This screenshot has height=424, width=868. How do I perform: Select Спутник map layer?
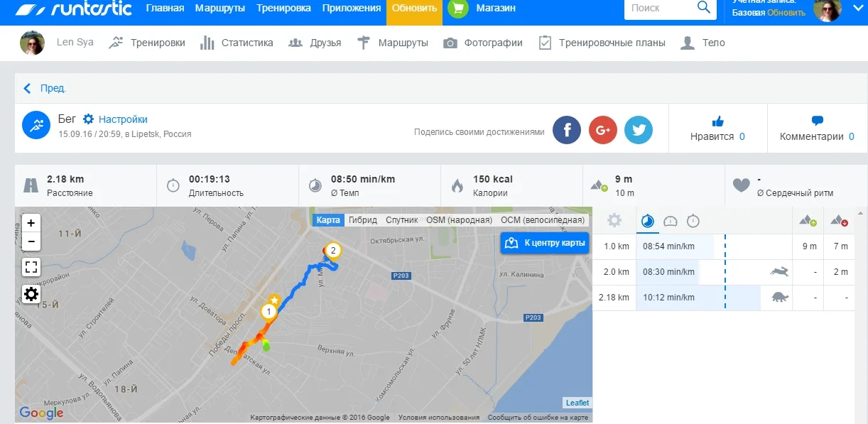[x=401, y=220]
